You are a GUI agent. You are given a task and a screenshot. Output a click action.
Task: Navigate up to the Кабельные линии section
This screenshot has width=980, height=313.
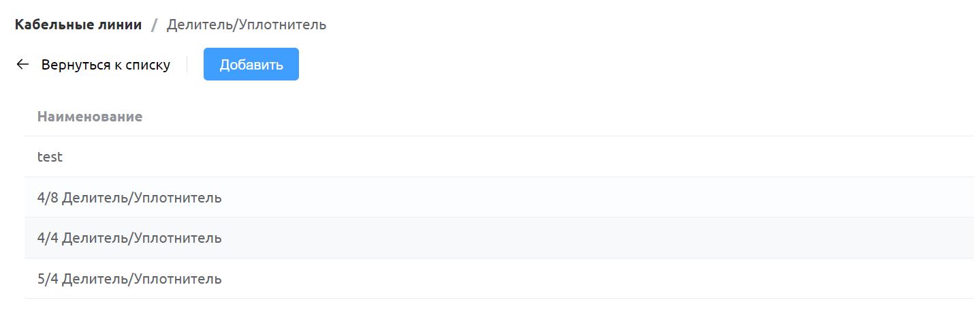pyautogui.click(x=78, y=25)
